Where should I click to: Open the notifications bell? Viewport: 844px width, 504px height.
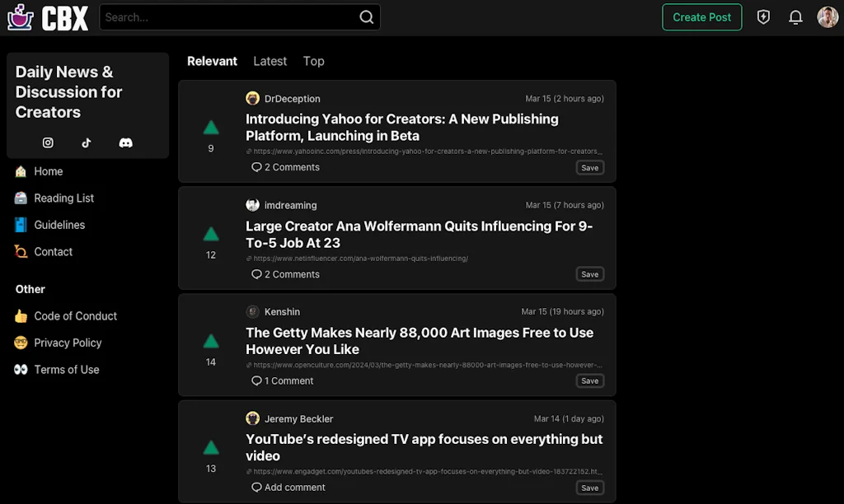point(795,16)
